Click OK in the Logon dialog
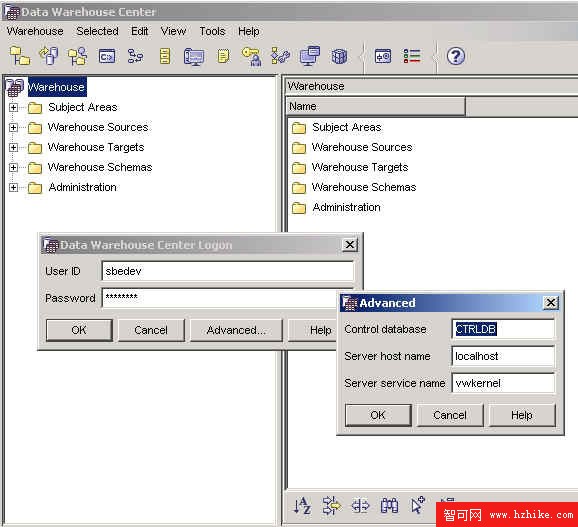578x527 pixels. click(x=79, y=330)
